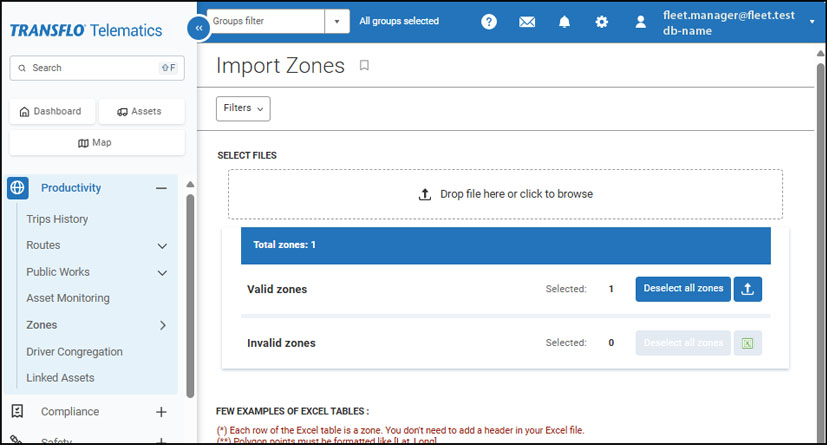Click the user profile icon
The image size is (827, 445).
pos(641,21)
